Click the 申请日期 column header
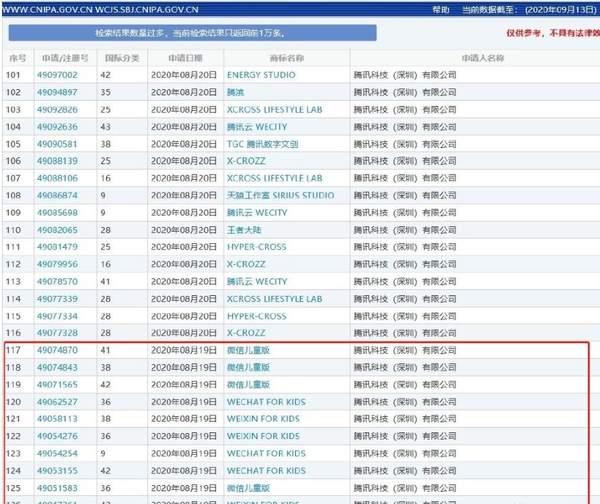Image resolution: width=600 pixels, height=504 pixels. point(185,58)
